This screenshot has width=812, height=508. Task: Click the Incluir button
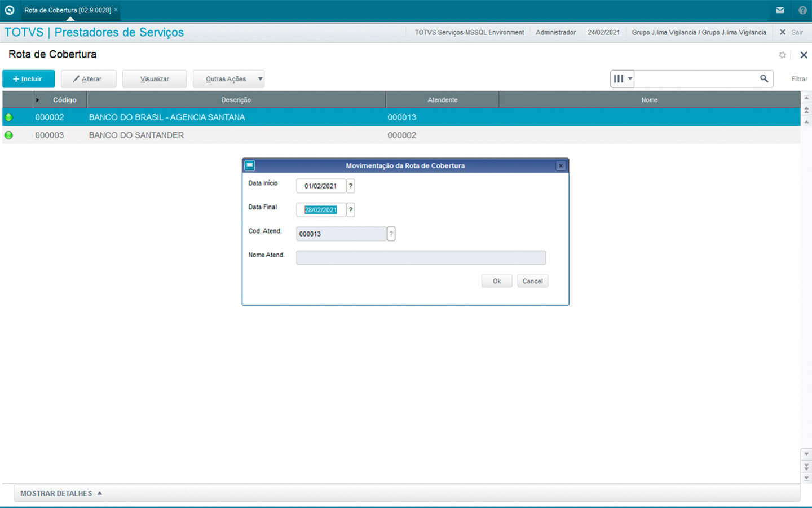(28, 79)
